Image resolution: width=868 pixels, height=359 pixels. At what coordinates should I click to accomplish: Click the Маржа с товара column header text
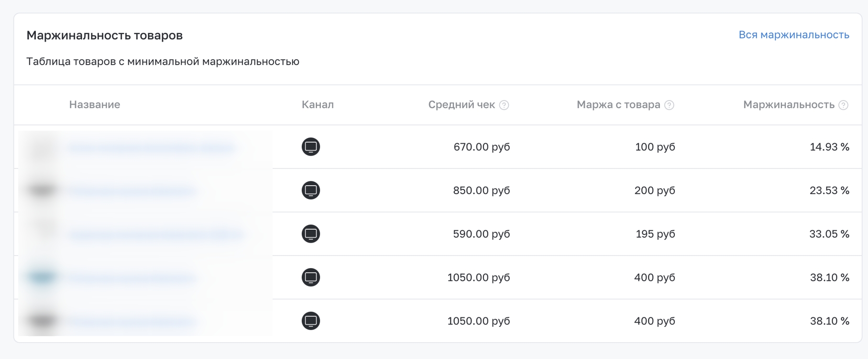pos(618,105)
